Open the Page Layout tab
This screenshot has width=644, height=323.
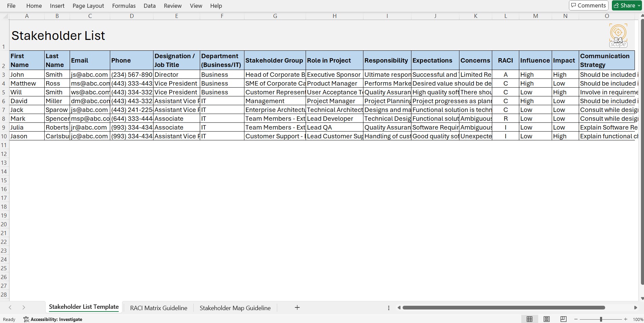[88, 6]
